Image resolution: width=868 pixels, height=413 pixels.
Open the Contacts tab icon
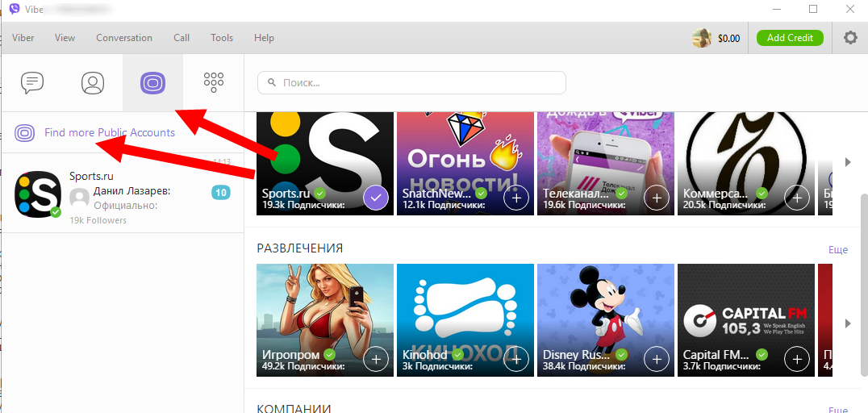point(93,82)
